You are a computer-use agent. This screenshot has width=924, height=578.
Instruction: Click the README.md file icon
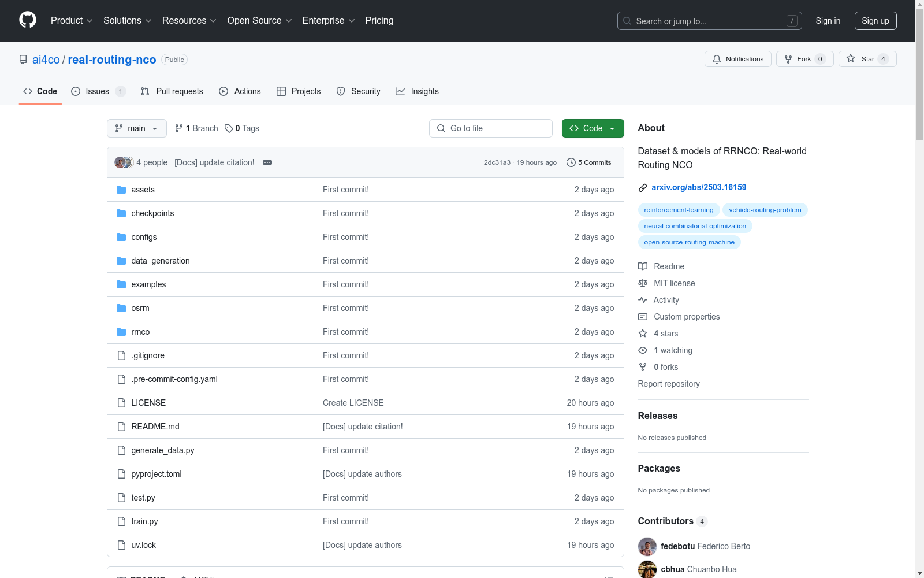click(x=121, y=427)
